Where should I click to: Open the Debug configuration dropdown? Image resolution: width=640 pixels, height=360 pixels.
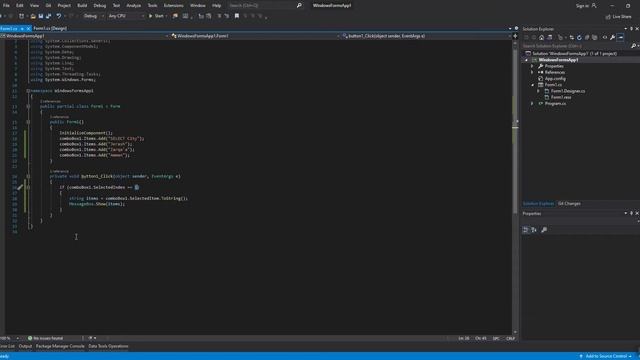[x=94, y=16]
